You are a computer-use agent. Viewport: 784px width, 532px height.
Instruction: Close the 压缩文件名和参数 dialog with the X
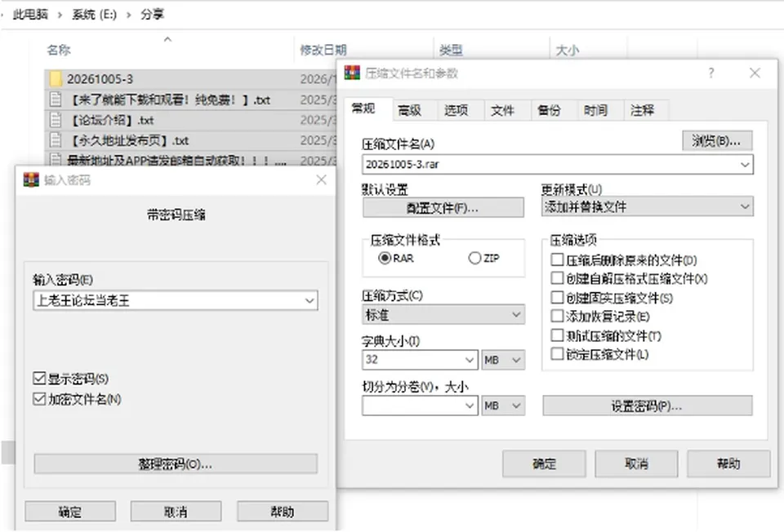(755, 73)
